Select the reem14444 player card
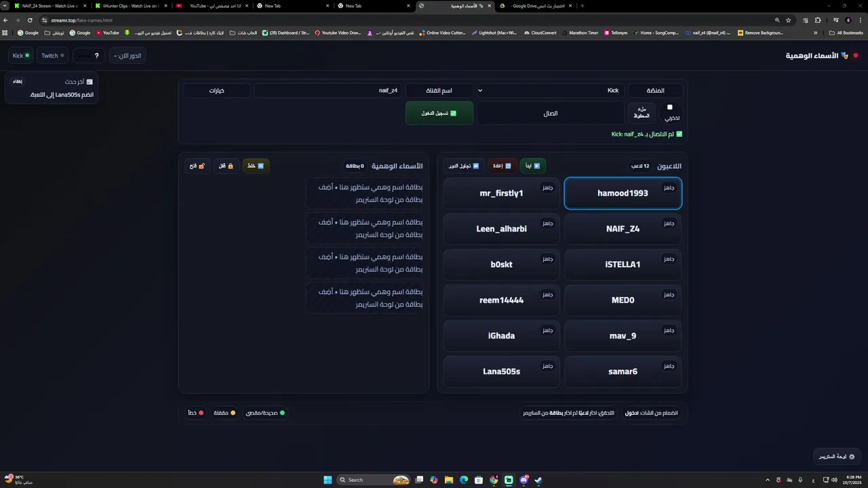Screen dimensions: 868x488 501,300
